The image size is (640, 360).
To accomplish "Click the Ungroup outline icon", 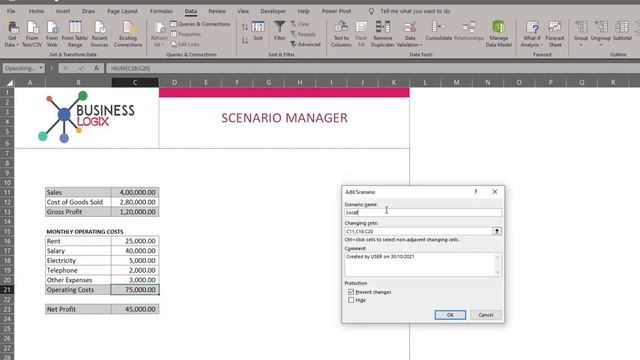I will coord(601,27).
